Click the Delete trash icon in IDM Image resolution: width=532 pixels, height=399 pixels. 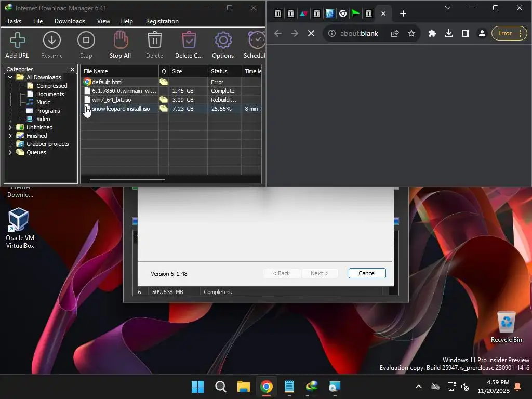(154, 45)
